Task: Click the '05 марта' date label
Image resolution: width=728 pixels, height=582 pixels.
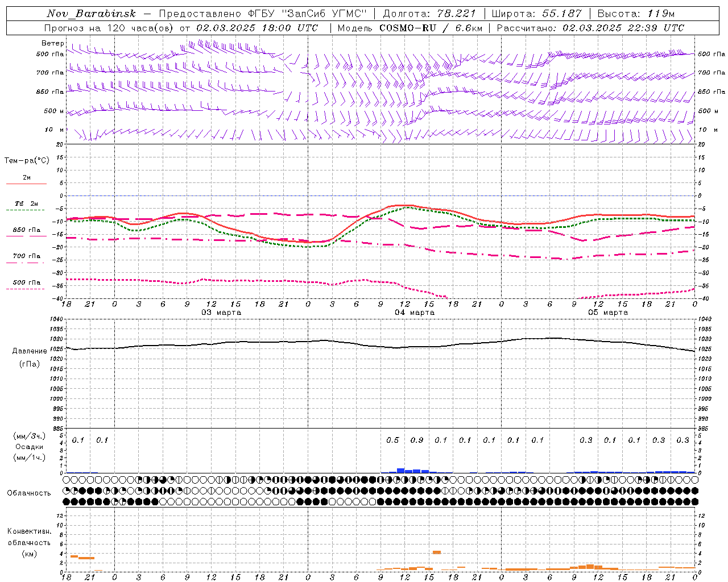Action: tap(608, 313)
